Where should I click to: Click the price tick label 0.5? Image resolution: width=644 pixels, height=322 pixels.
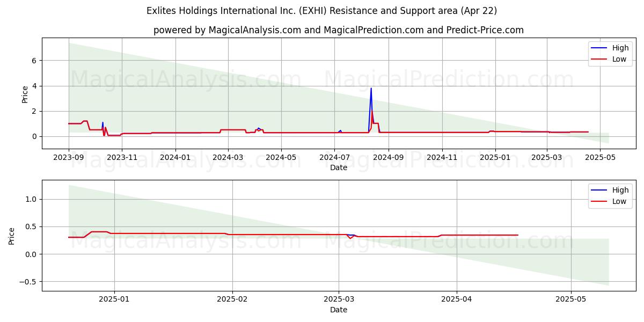pyautogui.click(x=32, y=226)
